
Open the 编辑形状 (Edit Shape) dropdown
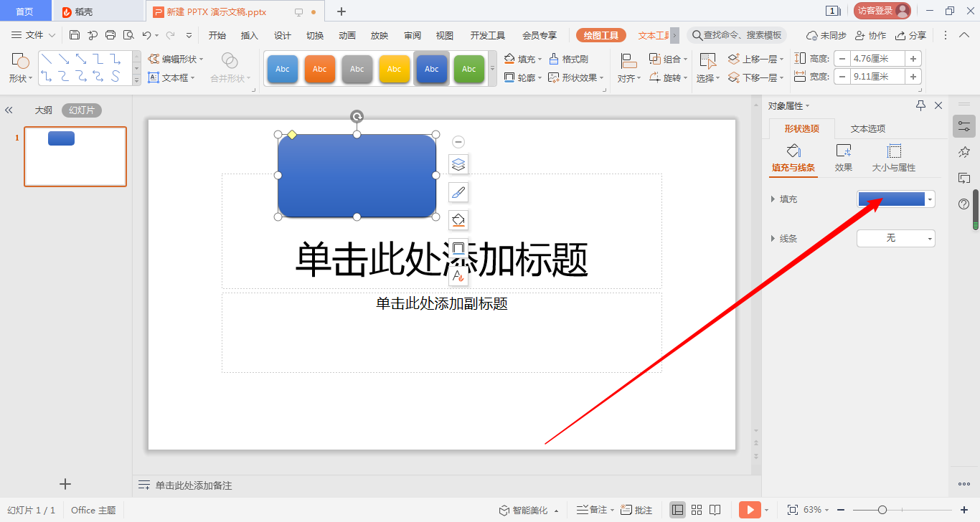click(x=176, y=60)
